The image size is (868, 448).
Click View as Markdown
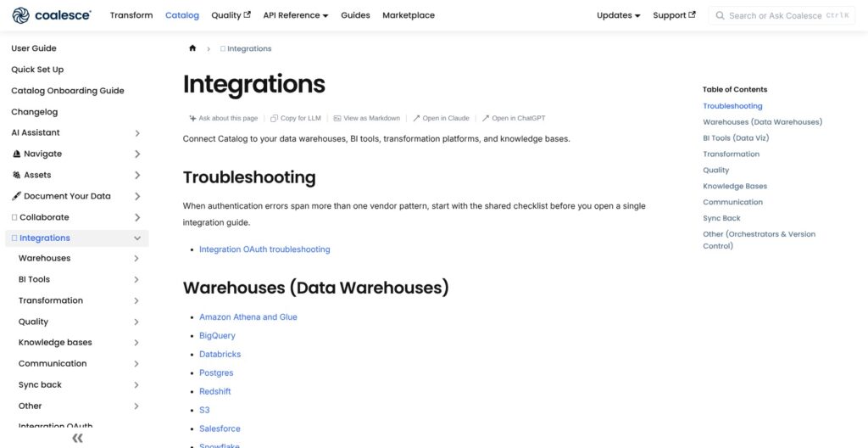point(366,118)
